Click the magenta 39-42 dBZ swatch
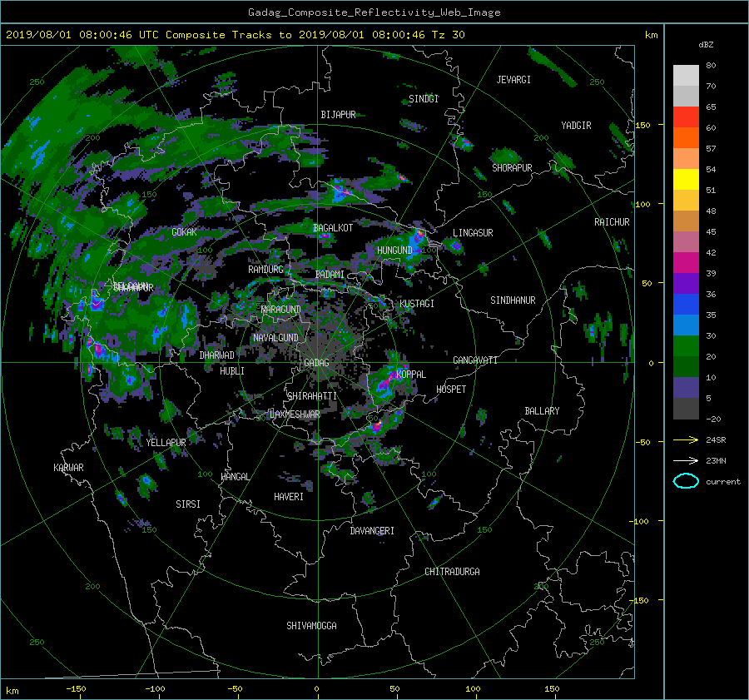Viewport: 749px width, 700px height. [686, 263]
